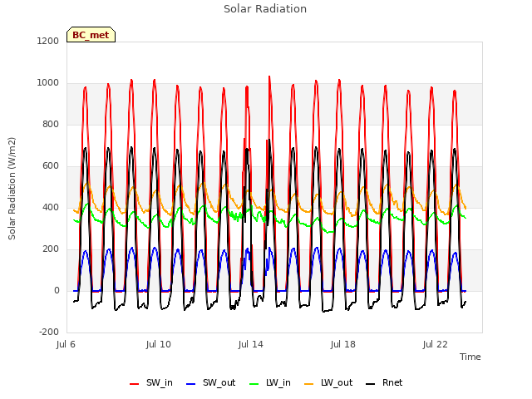Click the orange LW_out legend color marker

tap(309, 384)
